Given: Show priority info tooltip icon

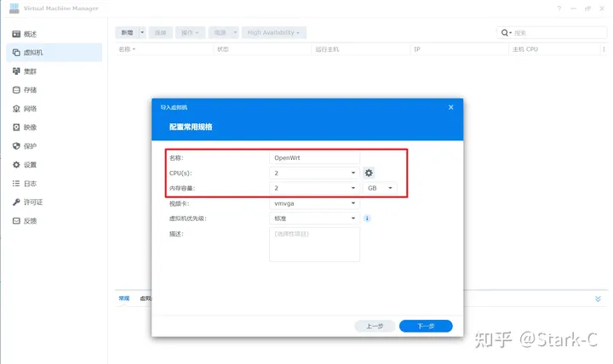Looking at the screenshot, I should click(x=367, y=219).
